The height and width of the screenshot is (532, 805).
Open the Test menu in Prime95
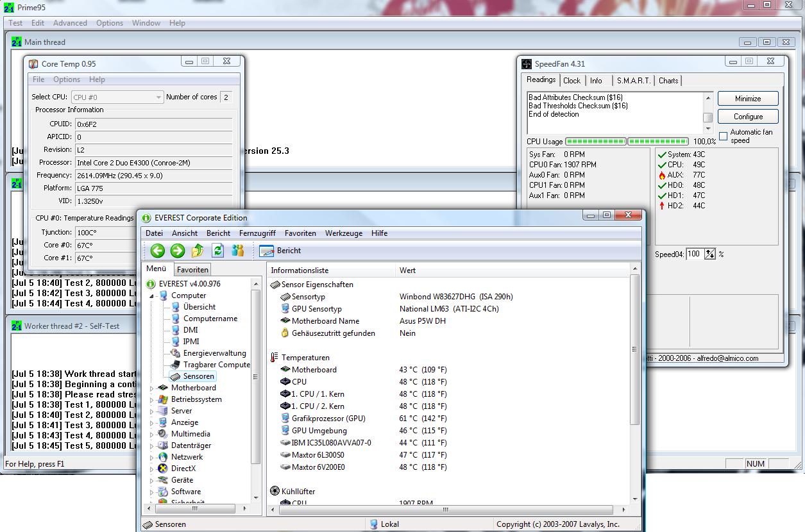[15, 23]
